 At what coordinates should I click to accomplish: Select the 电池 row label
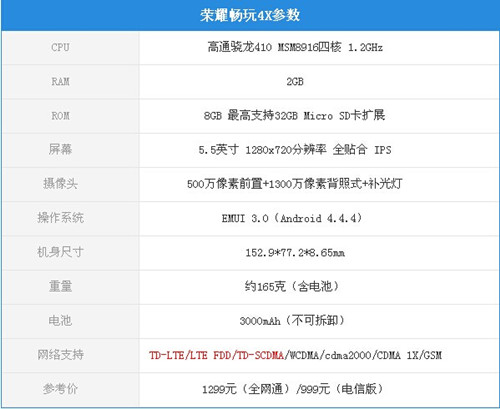coord(60,320)
